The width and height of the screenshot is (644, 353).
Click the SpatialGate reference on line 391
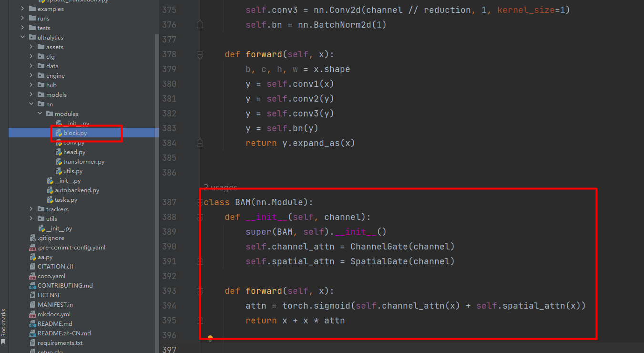(x=379, y=261)
